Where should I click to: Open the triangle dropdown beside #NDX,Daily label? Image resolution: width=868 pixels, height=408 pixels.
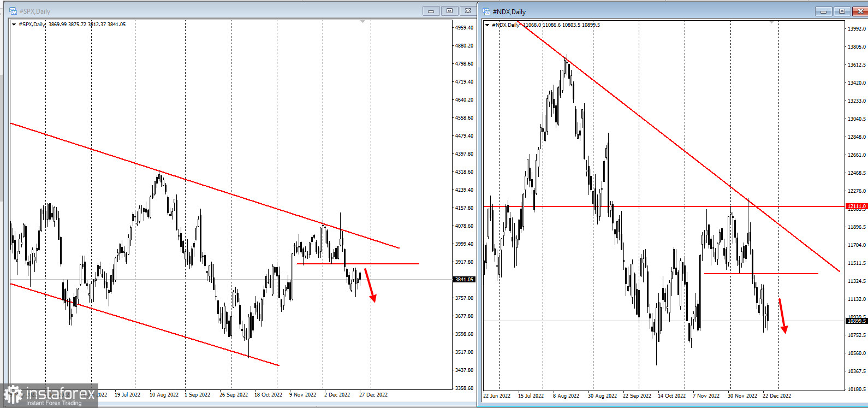(x=487, y=25)
